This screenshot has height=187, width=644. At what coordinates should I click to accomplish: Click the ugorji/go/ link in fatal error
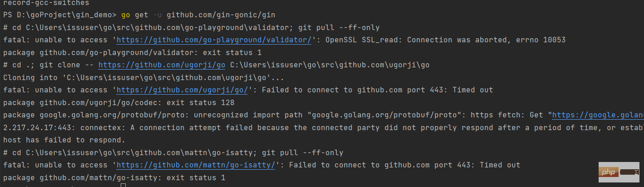click(x=182, y=90)
